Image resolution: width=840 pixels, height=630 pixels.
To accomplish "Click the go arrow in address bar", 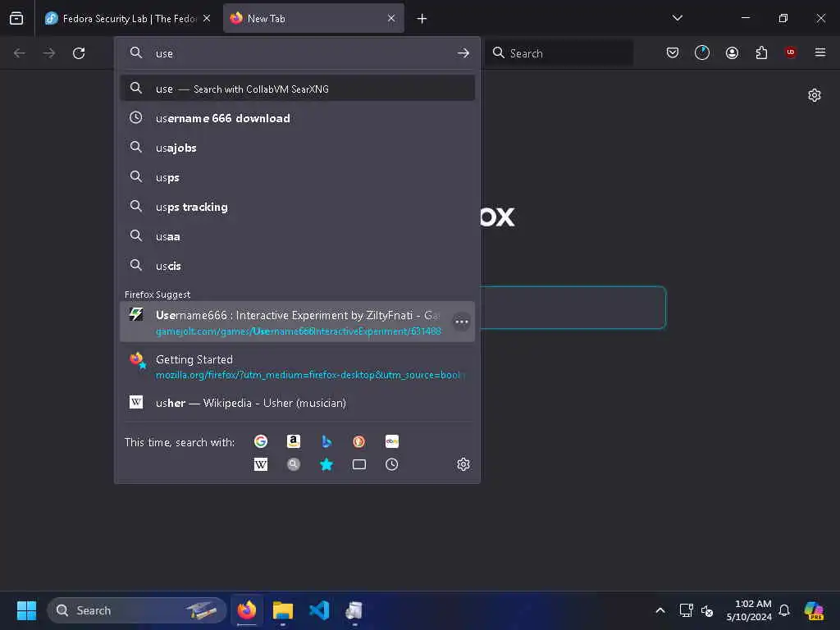I will (463, 53).
